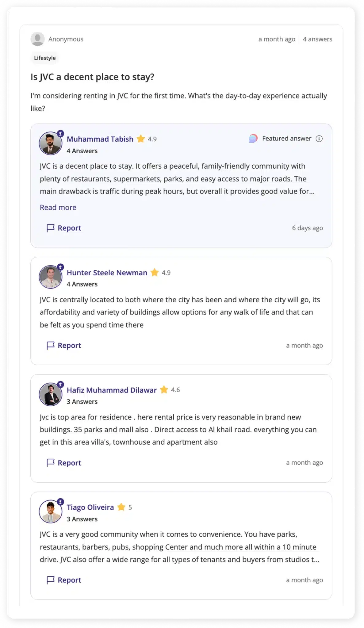This screenshot has height=628, width=364.
Task: Click the 4 answers count at top
Action: 317,39
